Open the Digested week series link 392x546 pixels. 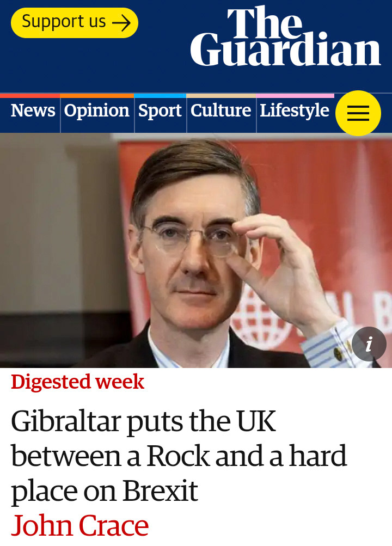pos(77,382)
